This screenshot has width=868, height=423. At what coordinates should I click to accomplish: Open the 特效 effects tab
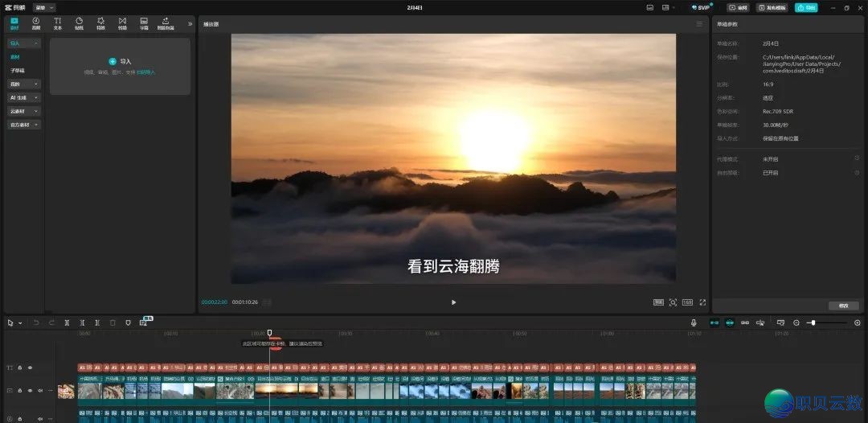(100, 23)
